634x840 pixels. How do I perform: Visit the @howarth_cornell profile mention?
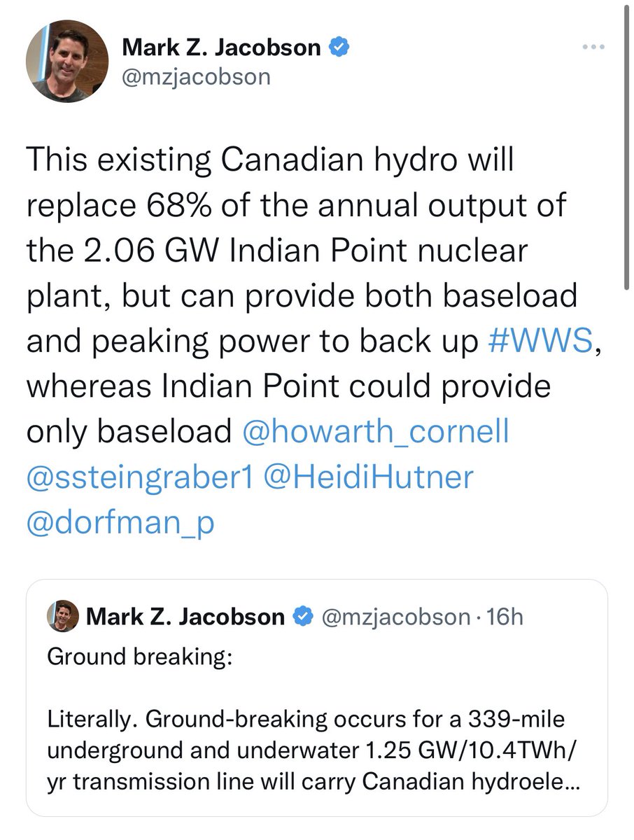pos(374,431)
